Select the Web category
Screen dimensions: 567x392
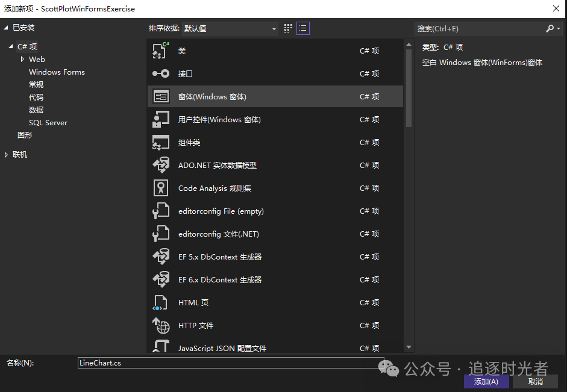(37, 59)
